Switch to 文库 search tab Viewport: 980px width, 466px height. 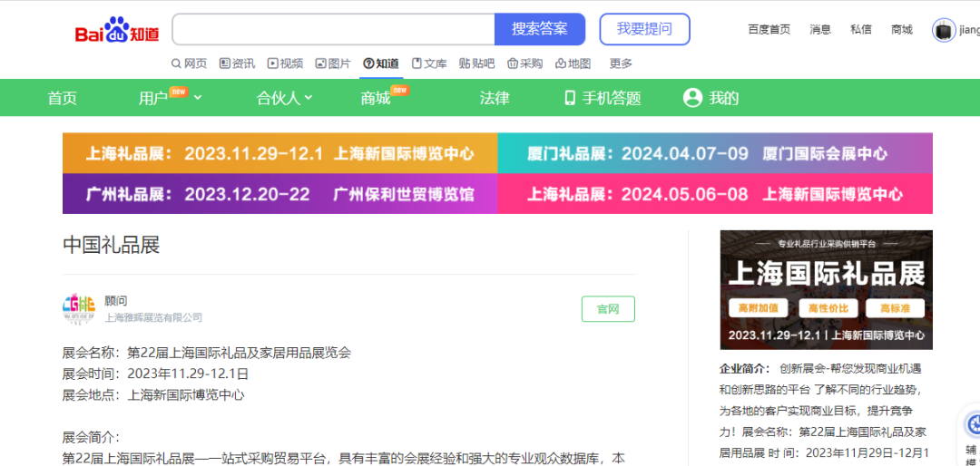[429, 63]
